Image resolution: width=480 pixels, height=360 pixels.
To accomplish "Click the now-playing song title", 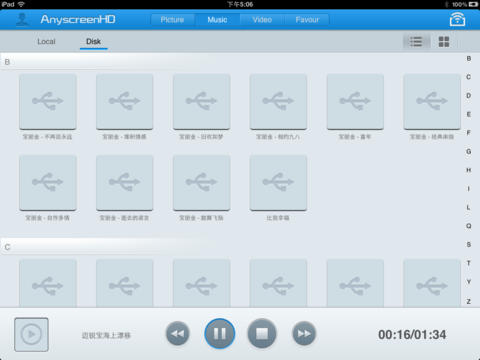I will point(106,335).
